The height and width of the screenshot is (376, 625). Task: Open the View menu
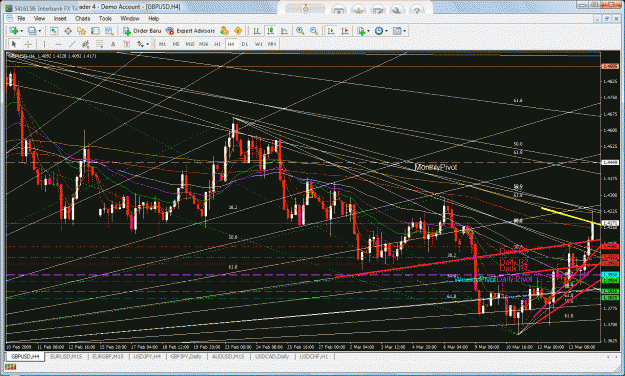(x=39, y=18)
